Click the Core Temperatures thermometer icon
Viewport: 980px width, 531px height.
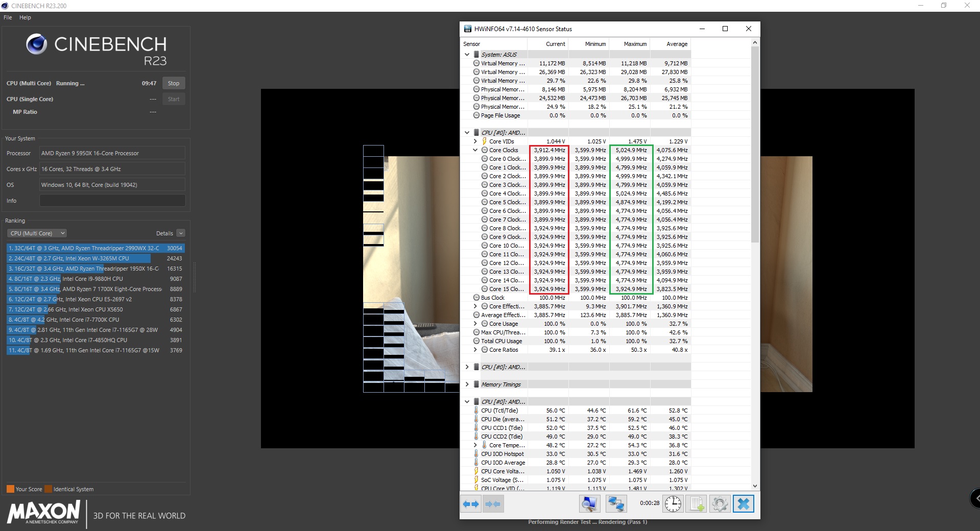click(484, 445)
